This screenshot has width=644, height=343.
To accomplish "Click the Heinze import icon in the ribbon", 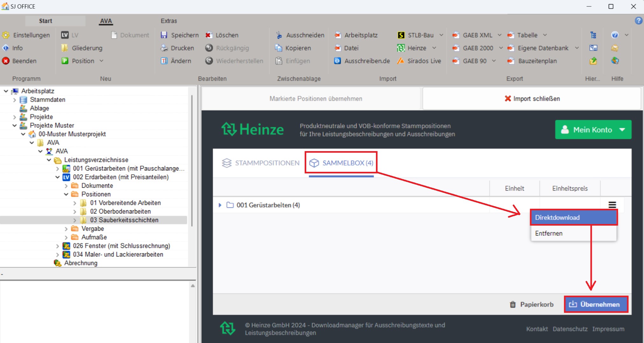I will 401,48.
